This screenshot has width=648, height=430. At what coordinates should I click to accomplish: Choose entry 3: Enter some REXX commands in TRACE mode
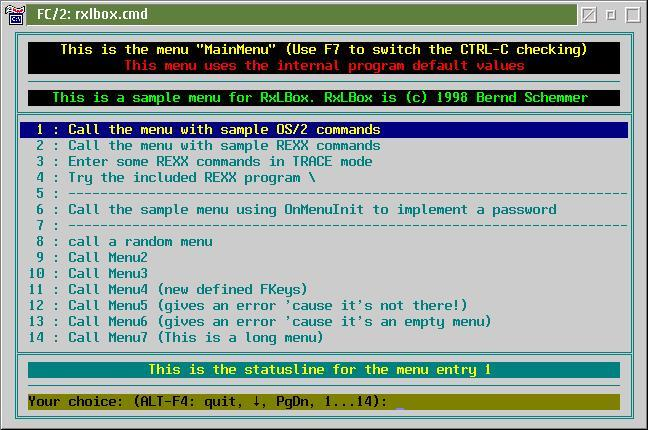pos(324,162)
